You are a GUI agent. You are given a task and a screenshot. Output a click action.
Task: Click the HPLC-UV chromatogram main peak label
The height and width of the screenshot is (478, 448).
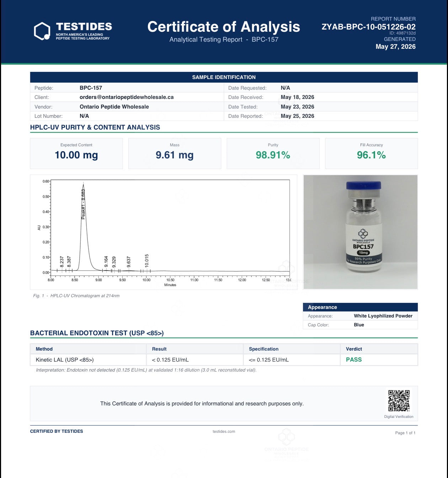(83, 204)
